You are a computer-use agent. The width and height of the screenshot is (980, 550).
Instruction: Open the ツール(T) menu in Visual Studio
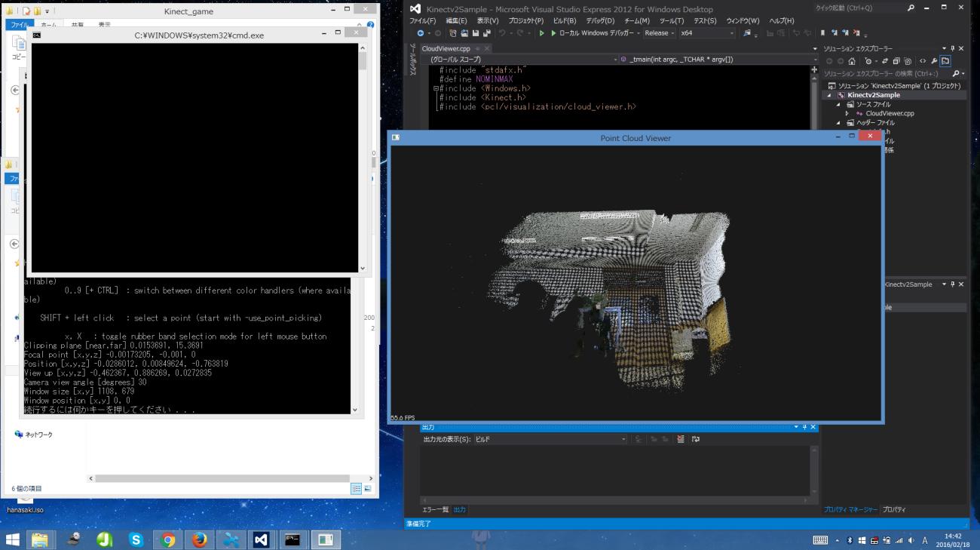(x=671, y=21)
